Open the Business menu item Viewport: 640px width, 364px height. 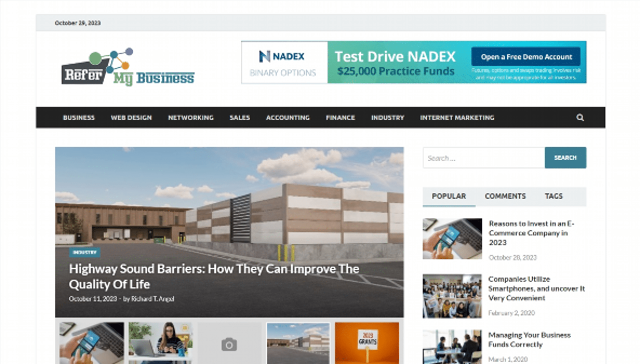click(x=78, y=118)
